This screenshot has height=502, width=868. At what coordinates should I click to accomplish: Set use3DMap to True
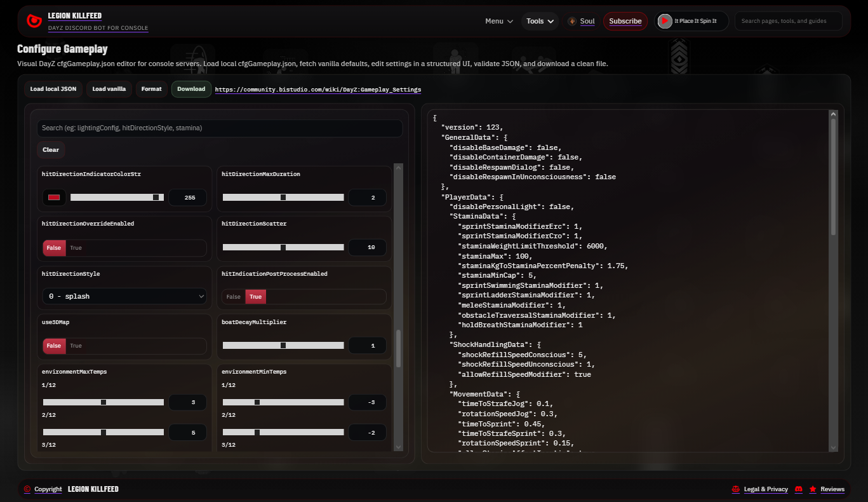[x=76, y=346]
